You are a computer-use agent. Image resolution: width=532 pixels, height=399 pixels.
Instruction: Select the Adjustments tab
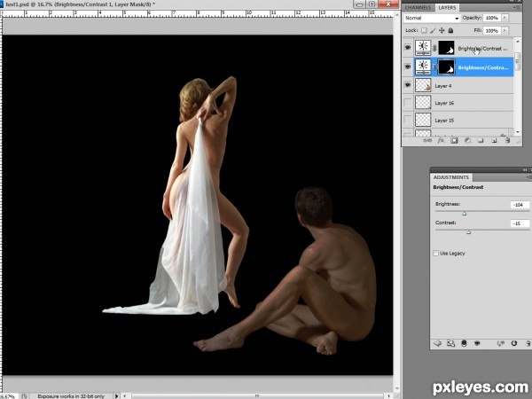pyautogui.click(x=451, y=177)
